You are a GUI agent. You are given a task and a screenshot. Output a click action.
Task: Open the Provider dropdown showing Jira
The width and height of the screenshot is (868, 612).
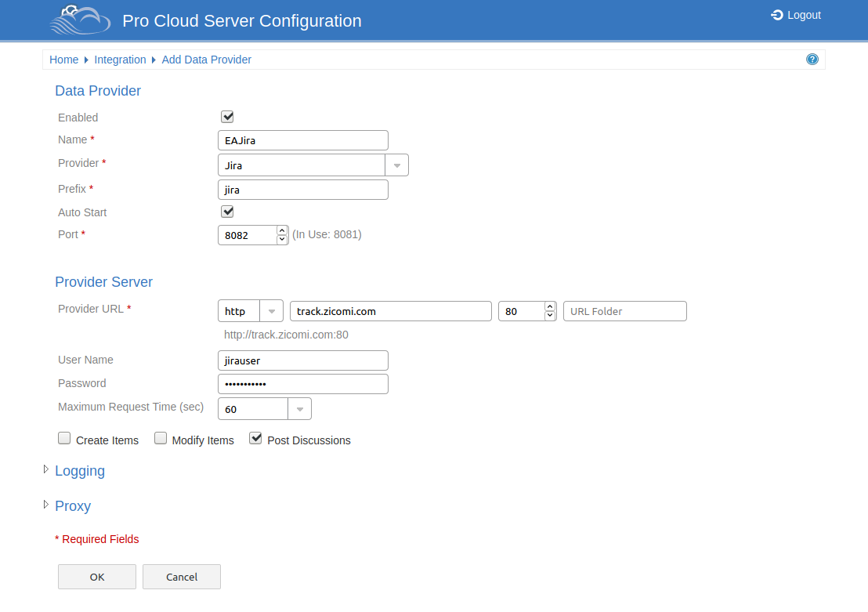coord(396,165)
